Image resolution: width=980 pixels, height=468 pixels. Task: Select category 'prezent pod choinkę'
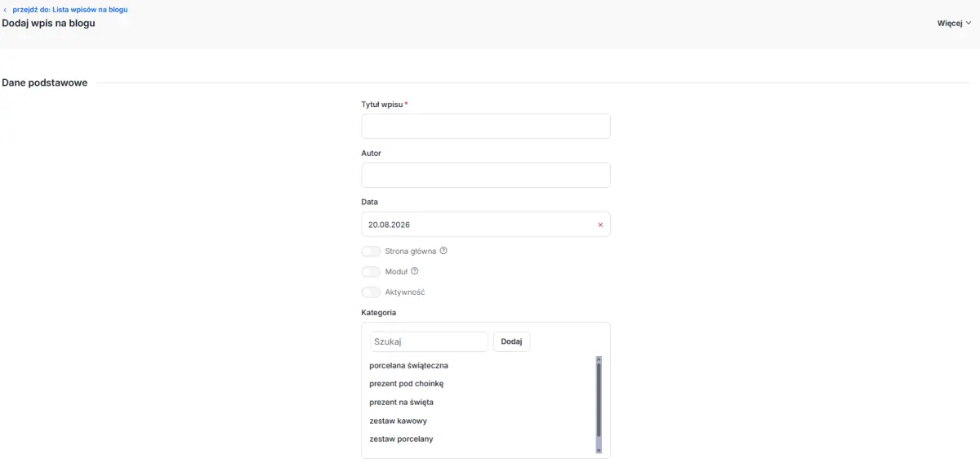click(x=406, y=384)
